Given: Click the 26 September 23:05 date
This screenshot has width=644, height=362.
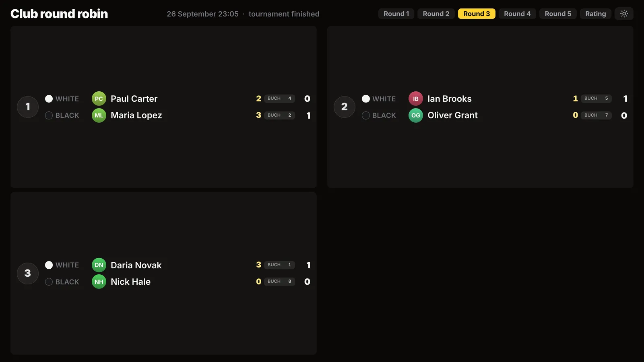Looking at the screenshot, I should (x=203, y=14).
